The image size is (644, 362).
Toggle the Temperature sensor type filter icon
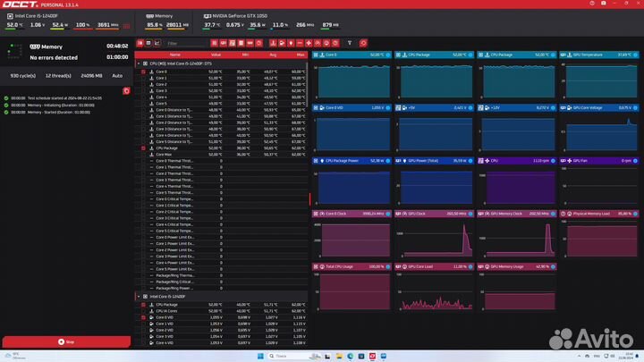click(x=273, y=43)
